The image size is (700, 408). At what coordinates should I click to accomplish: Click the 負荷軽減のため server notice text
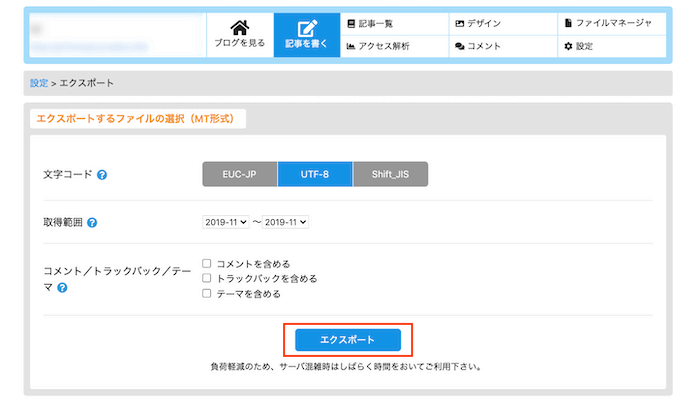346,367
